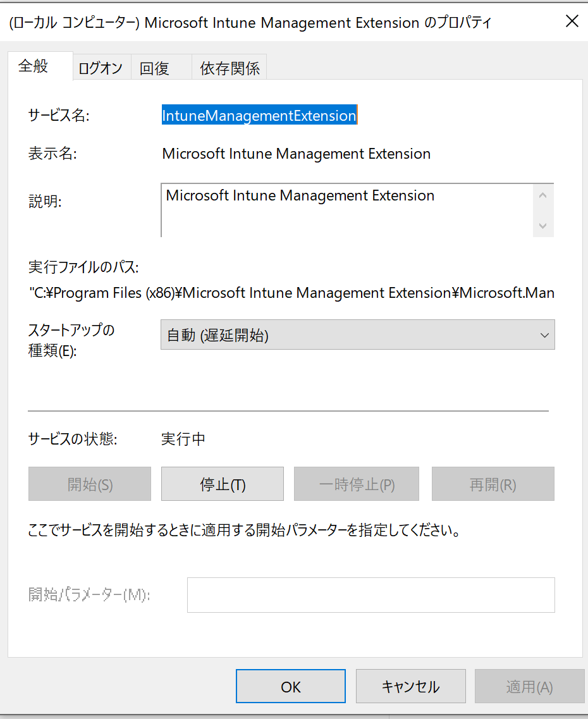Screen dimensions: 588x719
Task: Click the サービスの状態: label
Action: tap(73, 439)
